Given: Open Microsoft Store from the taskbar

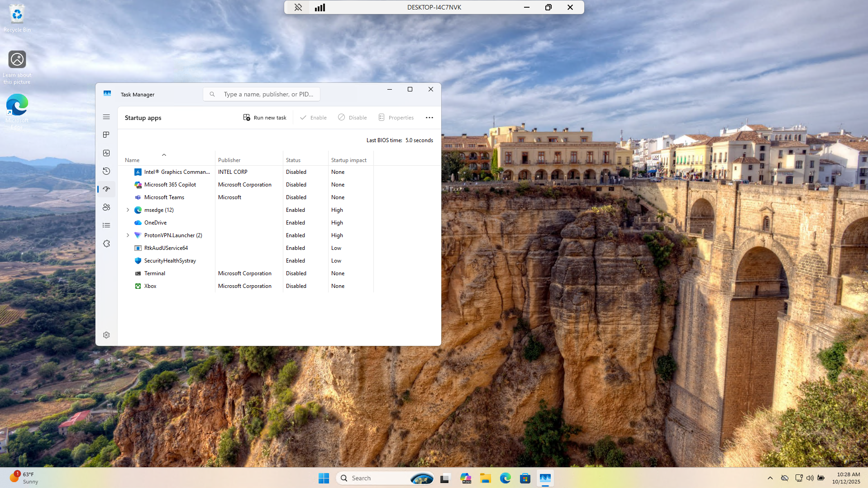Looking at the screenshot, I should (x=525, y=478).
